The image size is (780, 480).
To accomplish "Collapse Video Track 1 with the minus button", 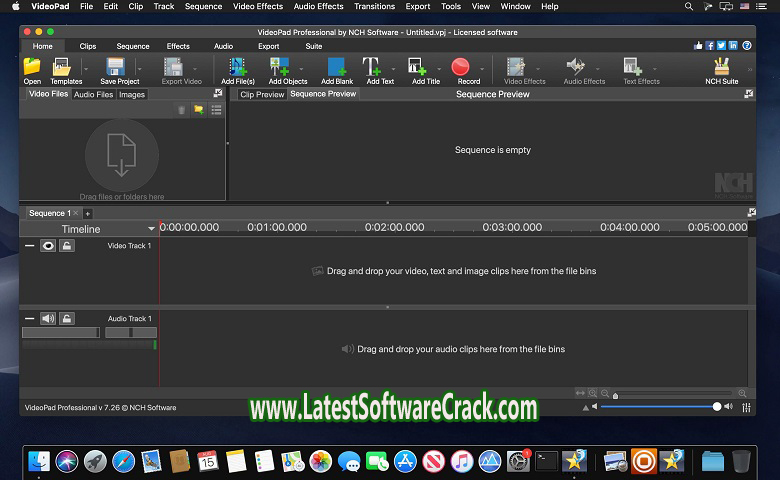I will point(29,246).
